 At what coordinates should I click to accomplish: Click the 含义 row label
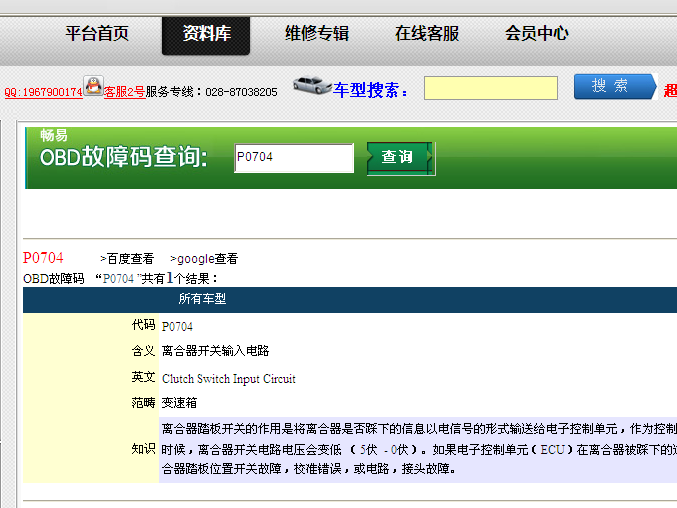(143, 351)
